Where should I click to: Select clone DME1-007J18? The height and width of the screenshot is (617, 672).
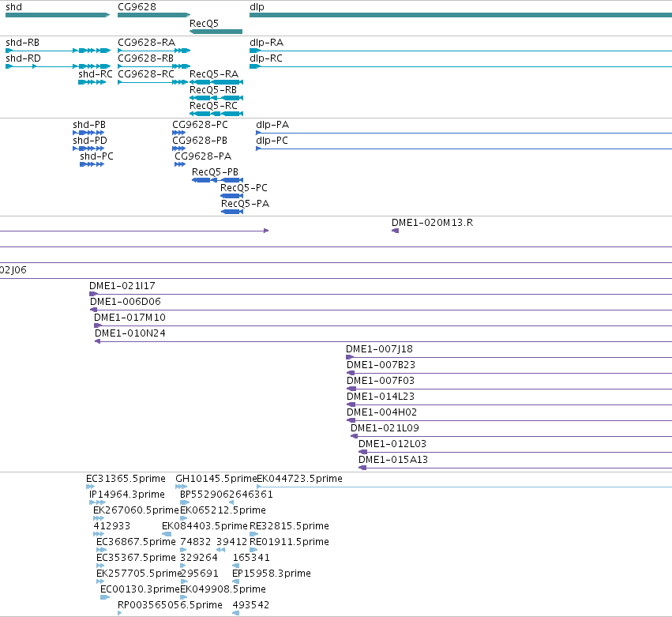[x=379, y=349]
